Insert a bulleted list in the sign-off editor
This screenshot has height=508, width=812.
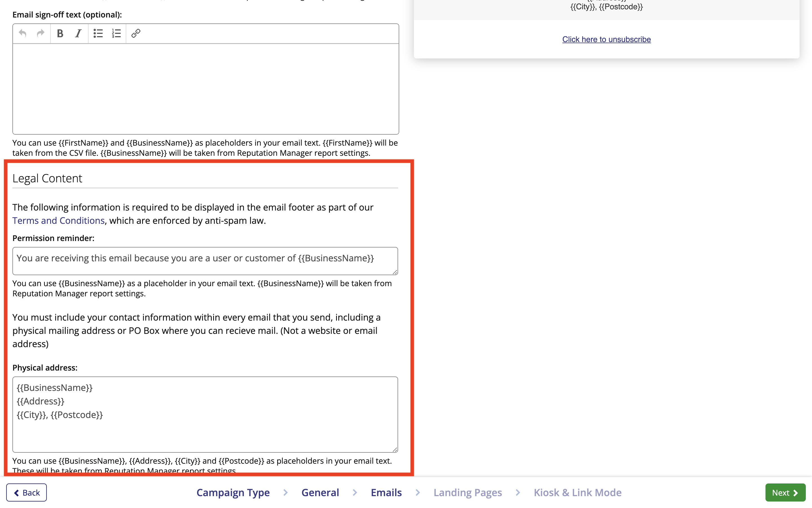coord(98,33)
